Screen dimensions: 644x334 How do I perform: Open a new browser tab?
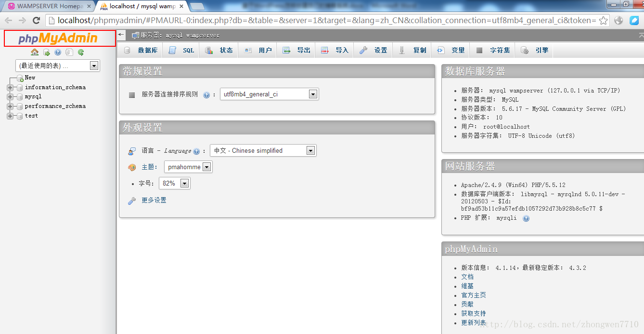coord(197,6)
